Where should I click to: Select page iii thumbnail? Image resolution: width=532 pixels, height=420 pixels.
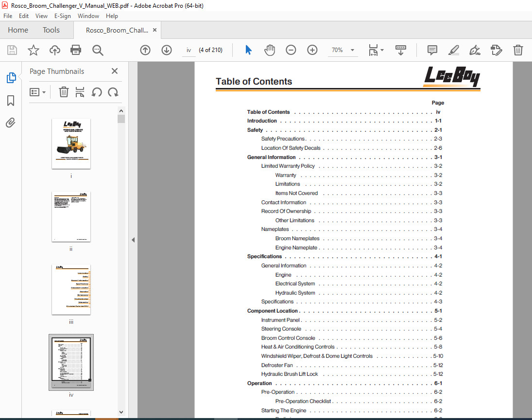click(x=71, y=290)
